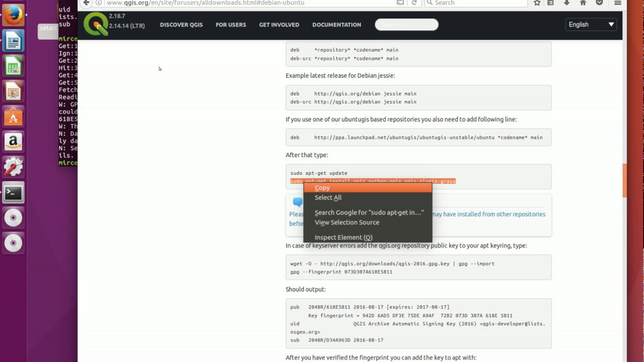Click "deb http://qgis.org/debian jessie main" line

click(353, 94)
